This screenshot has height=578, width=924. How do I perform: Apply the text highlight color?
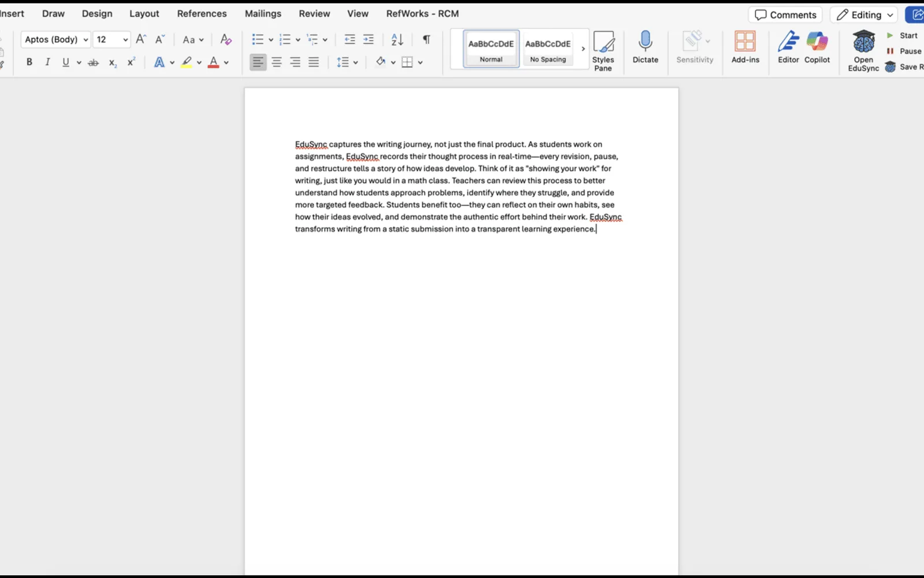[187, 62]
